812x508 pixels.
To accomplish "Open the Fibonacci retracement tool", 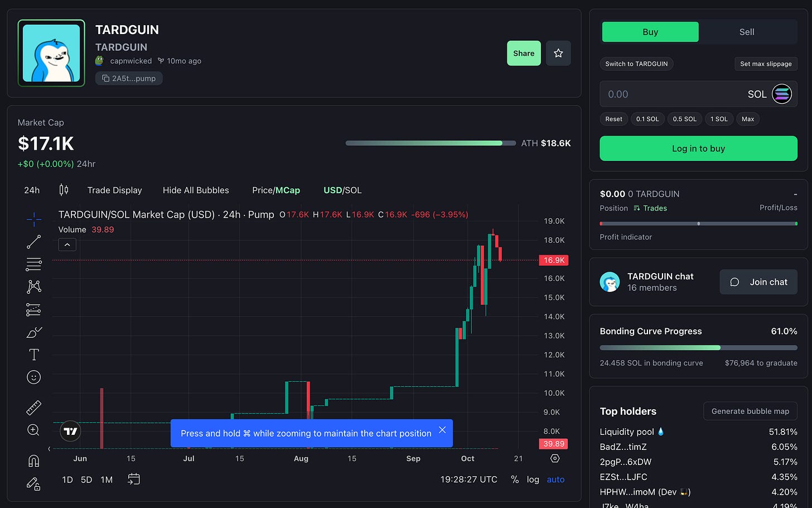I will (x=34, y=264).
